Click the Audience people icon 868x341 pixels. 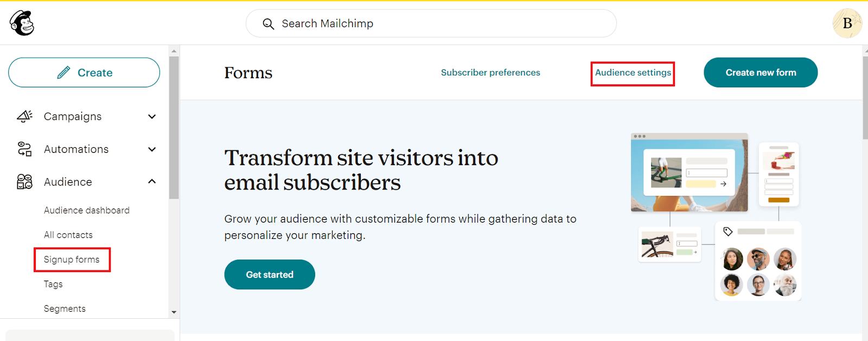click(x=24, y=181)
